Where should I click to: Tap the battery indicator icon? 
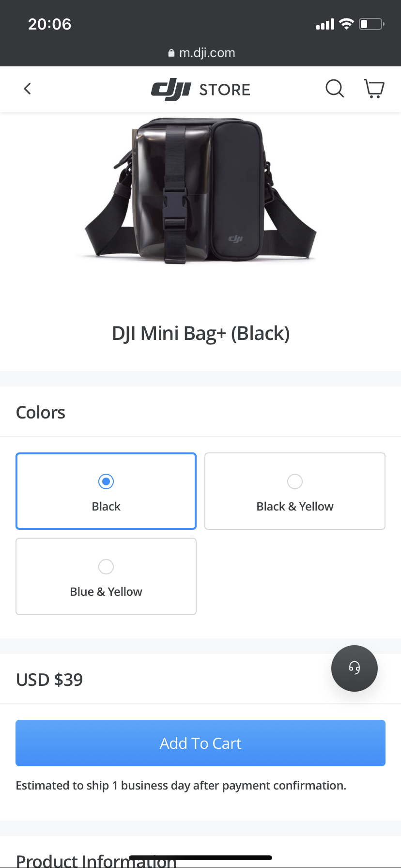pos(371,24)
